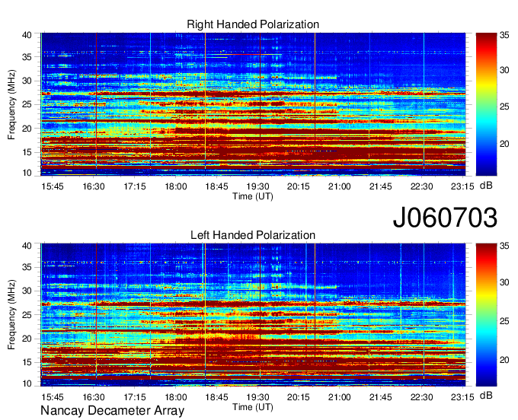The width and height of the screenshot is (518, 420).
Task: Click the 20 frequency tick on bottom plot
Action: click(27, 339)
